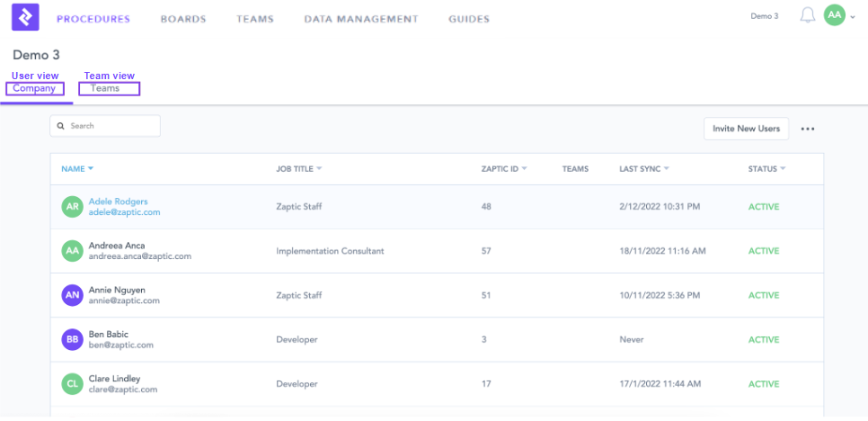Sort the table by Name column

[77, 169]
